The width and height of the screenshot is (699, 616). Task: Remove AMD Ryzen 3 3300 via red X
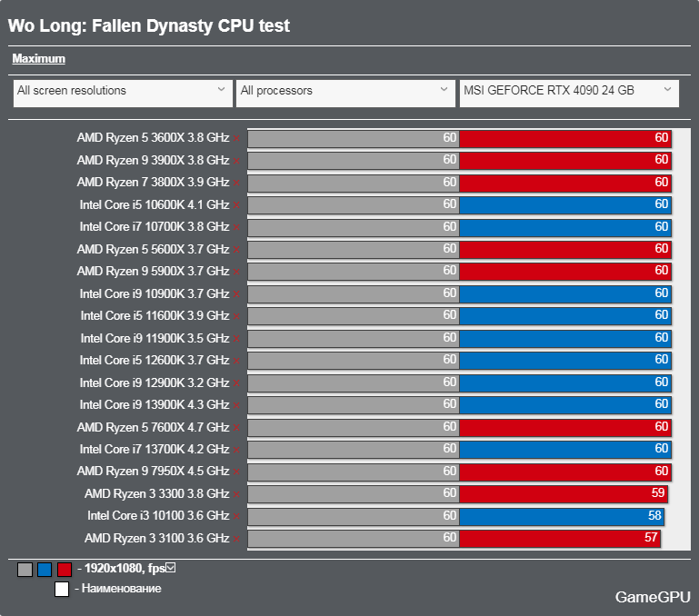[x=236, y=494]
